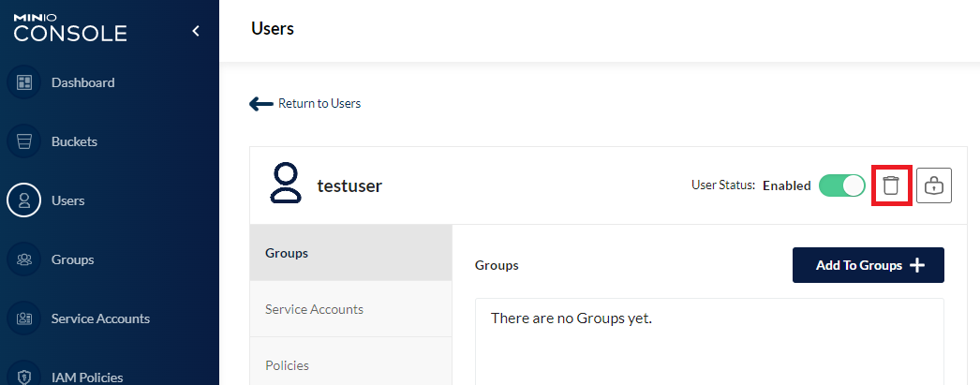Collapse the sidebar with the chevron arrow

(196, 31)
